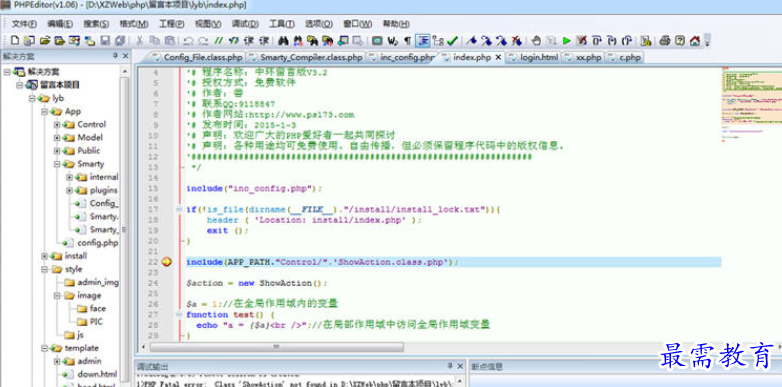Click the stop debugging icon

pos(581,40)
